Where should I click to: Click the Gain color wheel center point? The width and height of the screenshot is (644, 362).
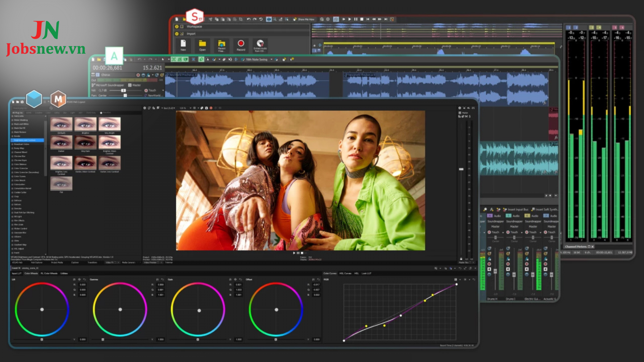click(x=199, y=311)
